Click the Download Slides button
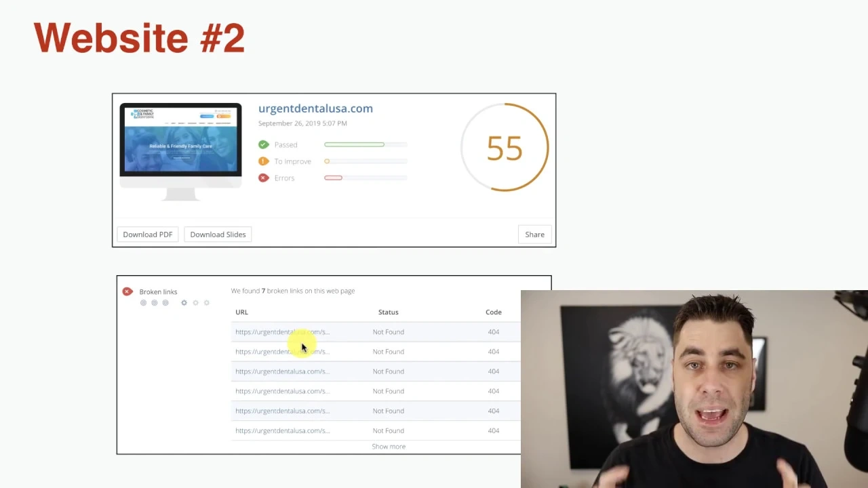The width and height of the screenshot is (868, 488). point(218,235)
